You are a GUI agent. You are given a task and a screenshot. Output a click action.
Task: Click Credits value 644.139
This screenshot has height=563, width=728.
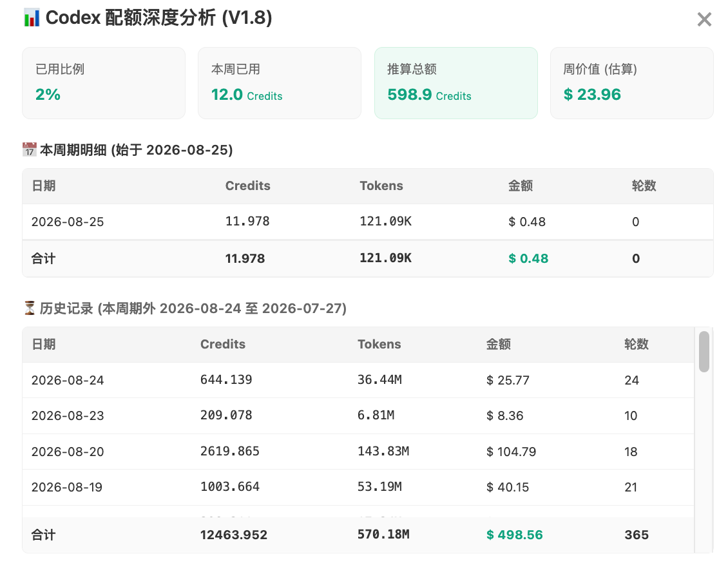click(226, 379)
